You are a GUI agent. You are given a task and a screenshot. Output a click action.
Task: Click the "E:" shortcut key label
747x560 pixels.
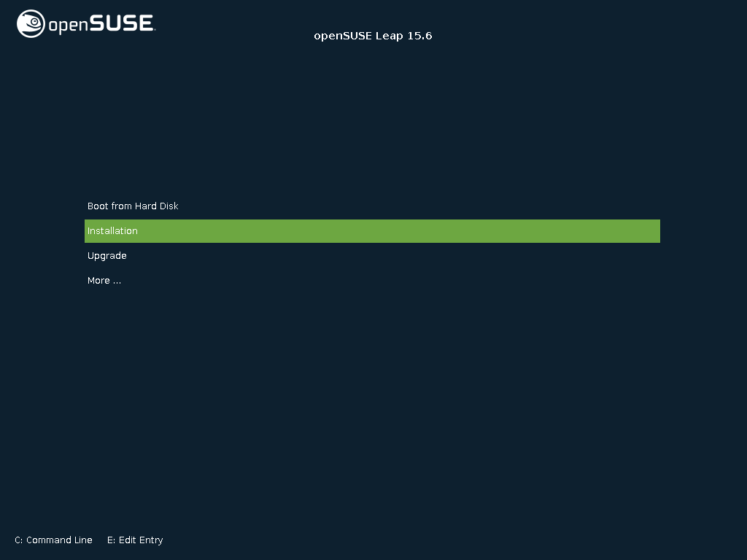[112, 540]
